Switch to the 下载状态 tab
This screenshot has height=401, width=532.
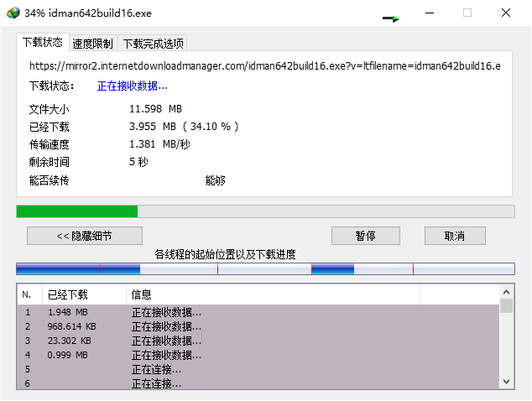click(x=43, y=43)
